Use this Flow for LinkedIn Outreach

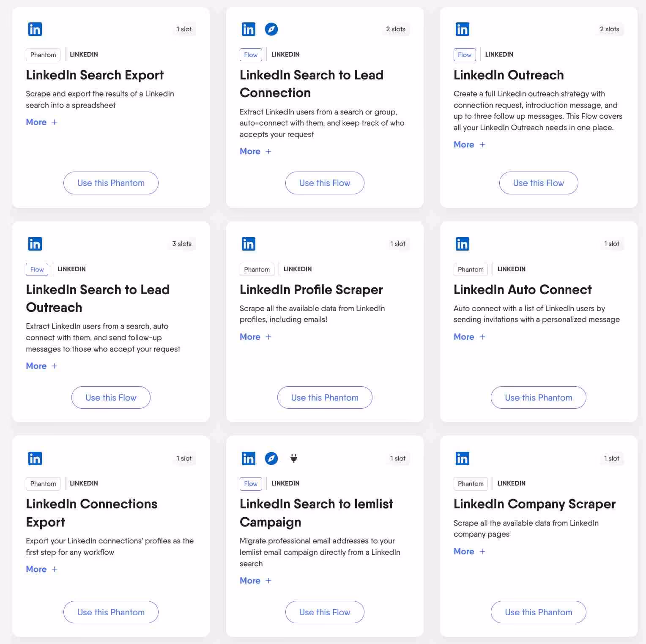point(539,183)
